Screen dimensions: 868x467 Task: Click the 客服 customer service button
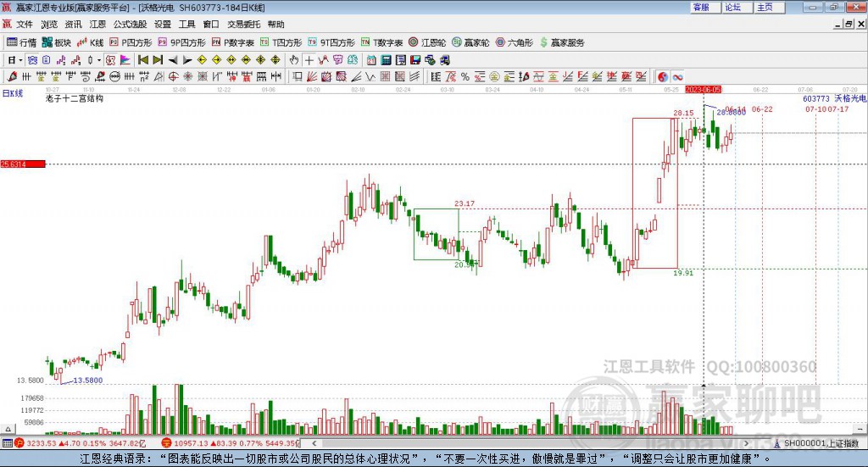(x=704, y=7)
